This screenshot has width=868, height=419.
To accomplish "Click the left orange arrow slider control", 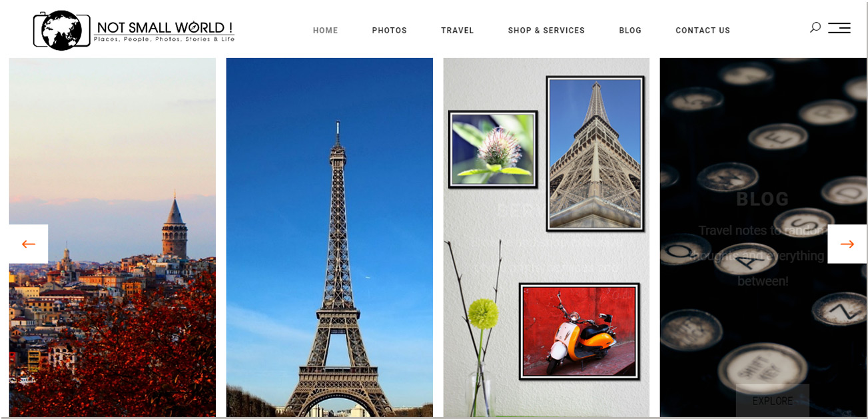I will tap(29, 244).
